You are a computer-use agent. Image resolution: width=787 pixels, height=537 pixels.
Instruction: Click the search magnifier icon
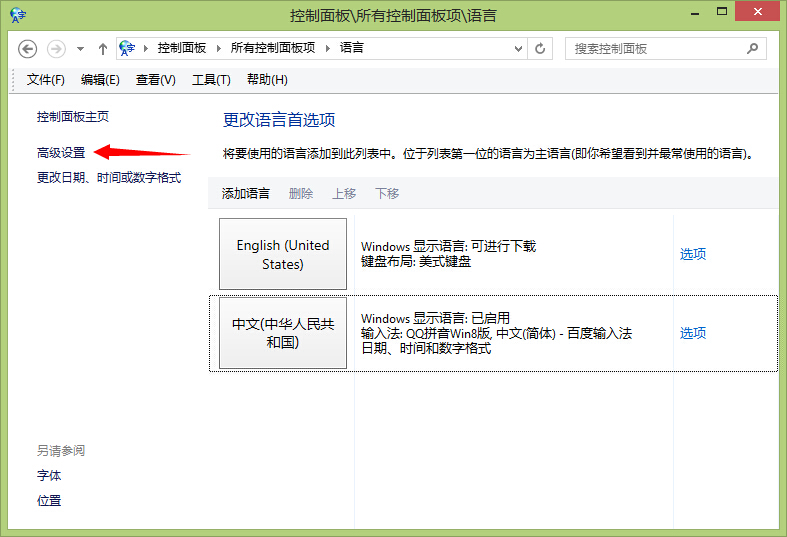tap(752, 49)
